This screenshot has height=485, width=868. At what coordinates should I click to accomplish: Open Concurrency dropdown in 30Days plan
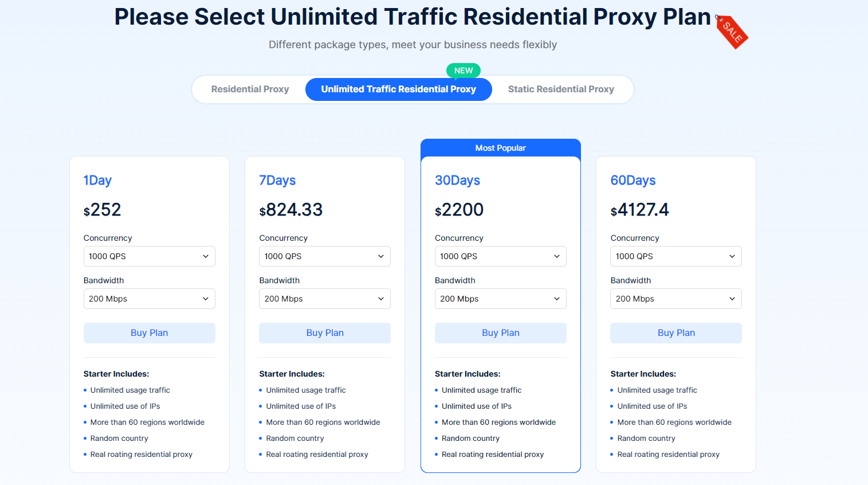501,256
